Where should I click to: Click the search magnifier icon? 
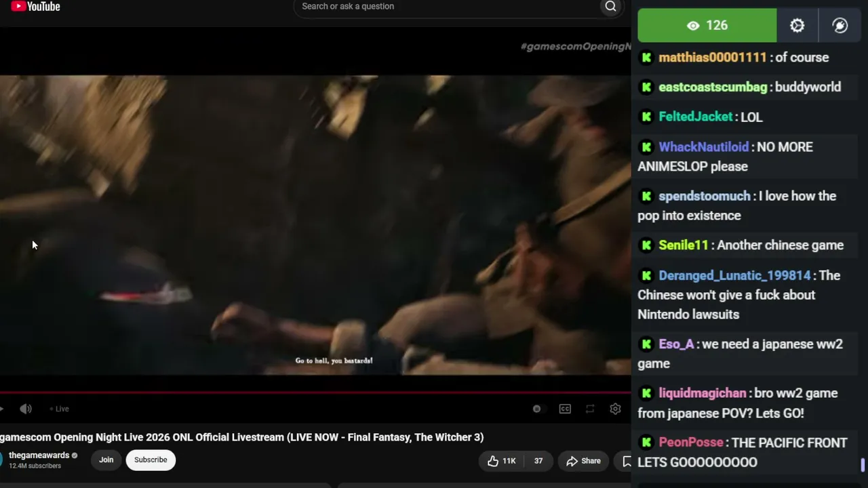point(610,7)
